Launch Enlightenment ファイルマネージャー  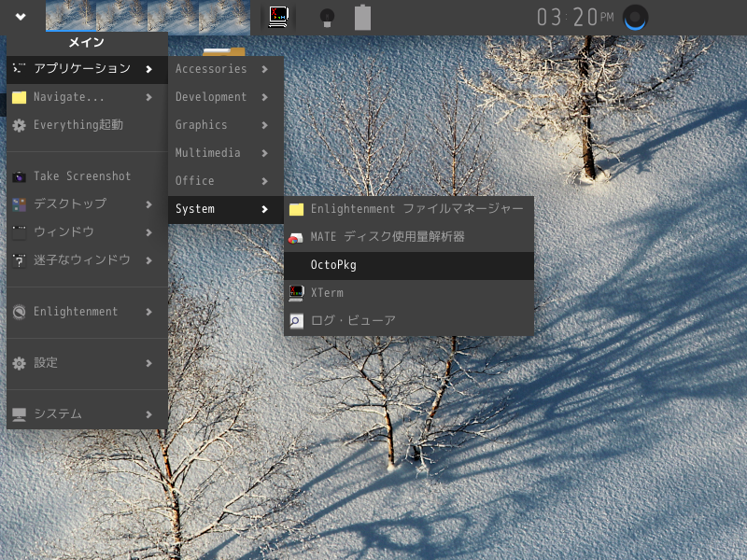pyautogui.click(x=409, y=209)
